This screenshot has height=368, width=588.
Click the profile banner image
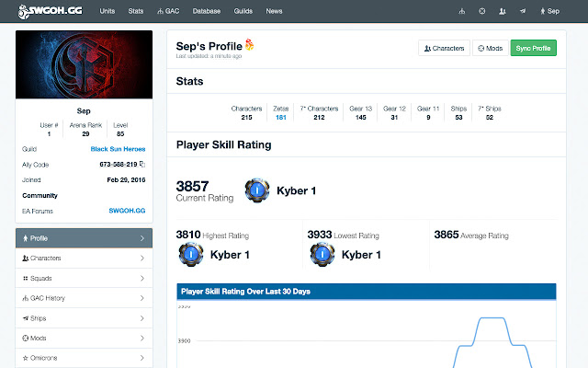(84, 64)
